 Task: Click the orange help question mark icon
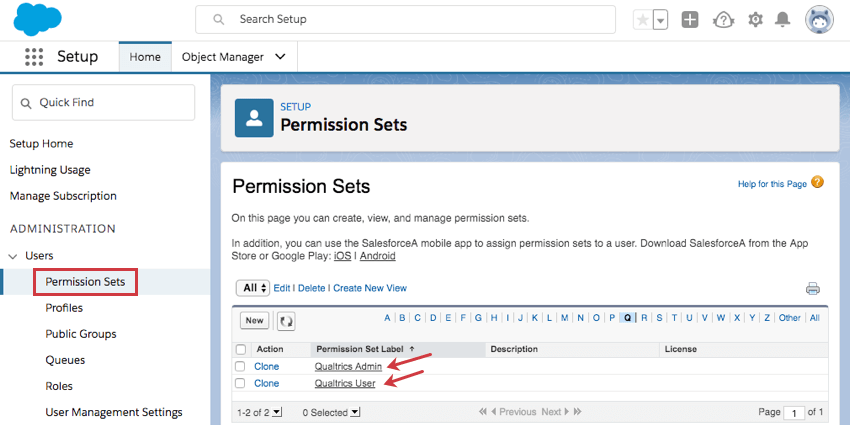(x=817, y=182)
